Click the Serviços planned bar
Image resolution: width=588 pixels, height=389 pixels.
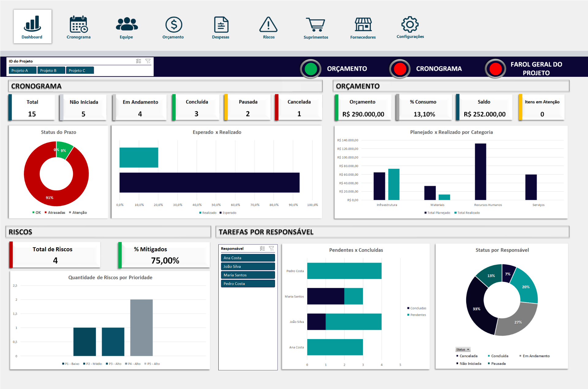pos(531,187)
